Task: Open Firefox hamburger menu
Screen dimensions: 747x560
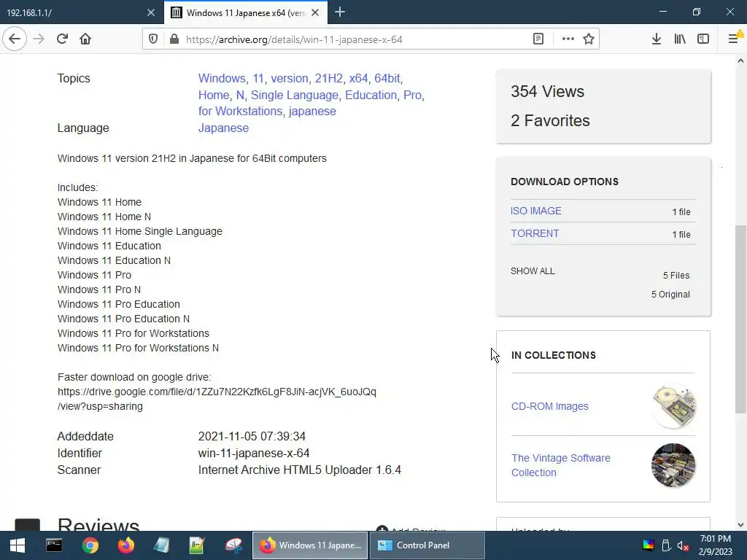Action: (734, 39)
